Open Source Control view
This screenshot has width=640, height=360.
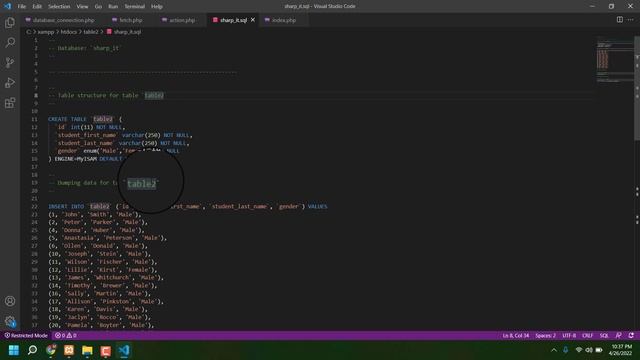(x=10, y=62)
